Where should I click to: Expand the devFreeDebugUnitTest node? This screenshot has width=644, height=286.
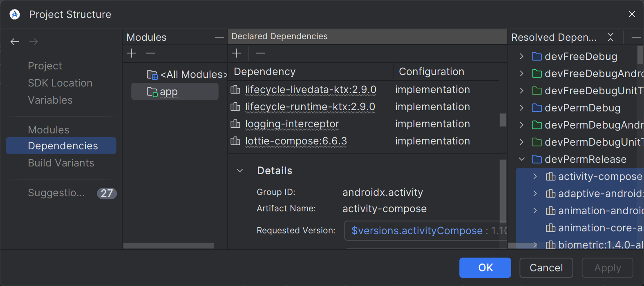(x=521, y=91)
